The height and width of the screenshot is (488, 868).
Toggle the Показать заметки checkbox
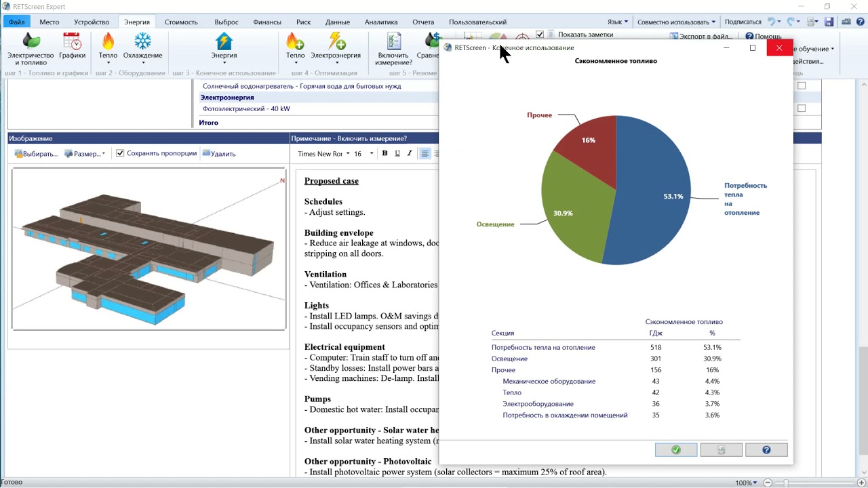click(x=540, y=34)
